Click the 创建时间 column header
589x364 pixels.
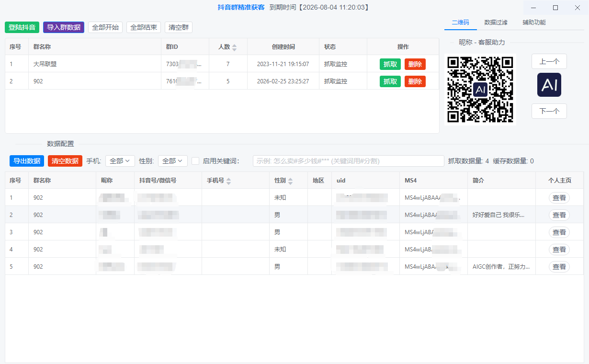tap(283, 46)
